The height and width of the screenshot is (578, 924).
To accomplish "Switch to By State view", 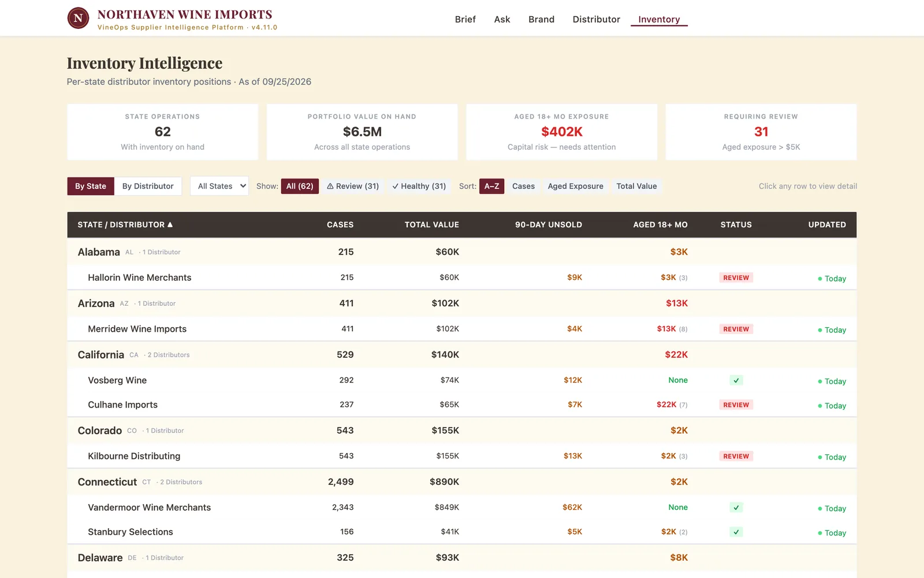I will pos(91,186).
